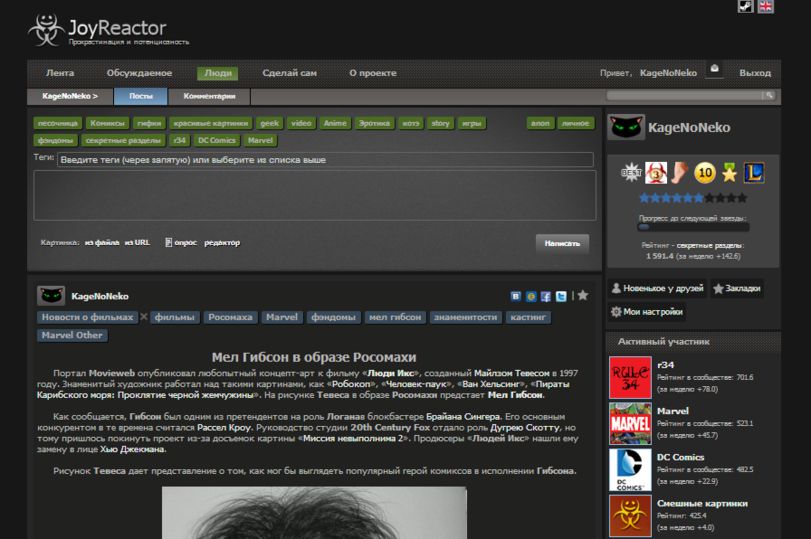811x539 pixels.
Task: Open the редактор editor link
Action: [222, 243]
